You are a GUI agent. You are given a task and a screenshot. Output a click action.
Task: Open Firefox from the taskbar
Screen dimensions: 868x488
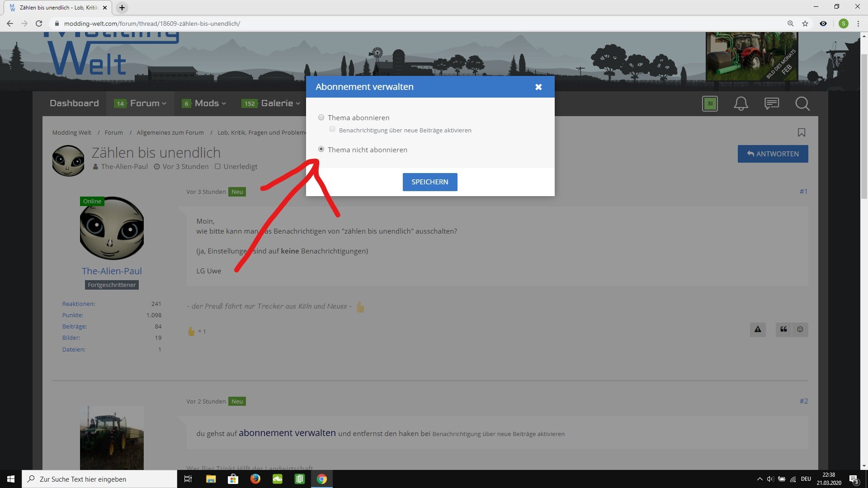pyautogui.click(x=255, y=479)
